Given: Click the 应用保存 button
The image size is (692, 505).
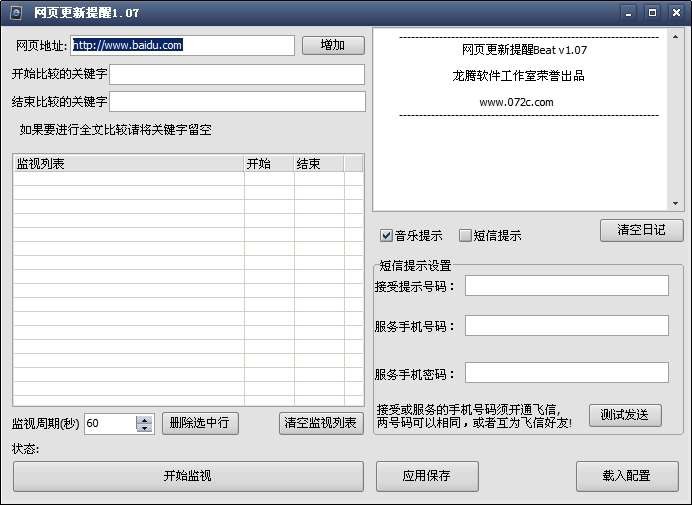Looking at the screenshot, I should pyautogui.click(x=427, y=476).
